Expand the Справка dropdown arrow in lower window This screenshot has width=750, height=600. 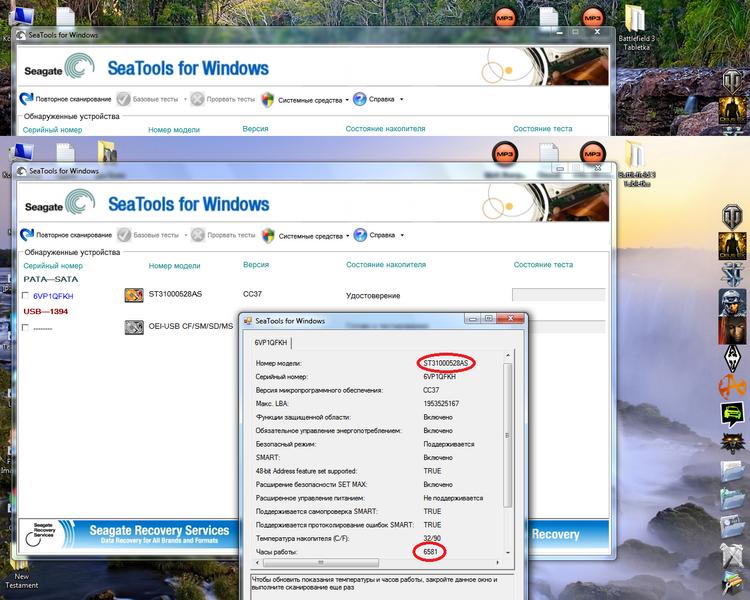[x=402, y=235]
